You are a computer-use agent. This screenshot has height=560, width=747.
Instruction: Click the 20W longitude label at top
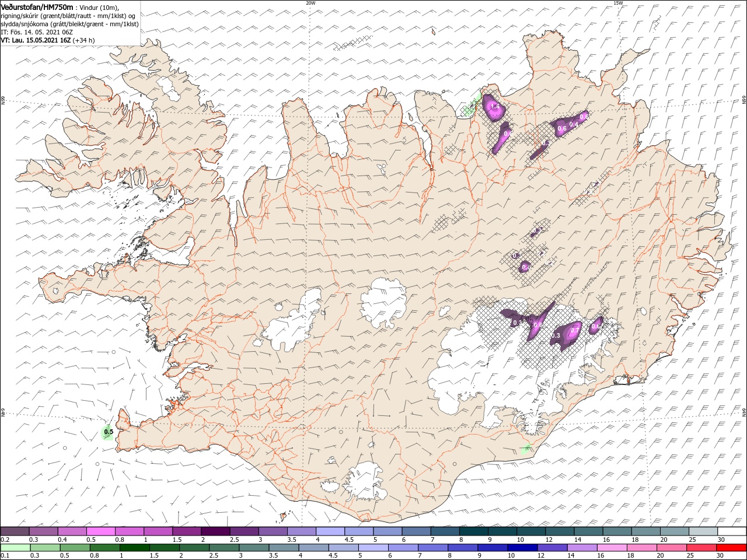(310, 3)
